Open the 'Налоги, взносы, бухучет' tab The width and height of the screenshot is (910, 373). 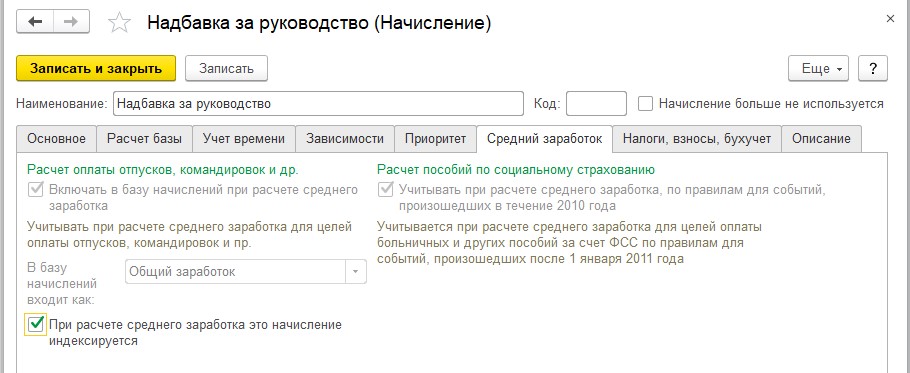[x=696, y=139]
